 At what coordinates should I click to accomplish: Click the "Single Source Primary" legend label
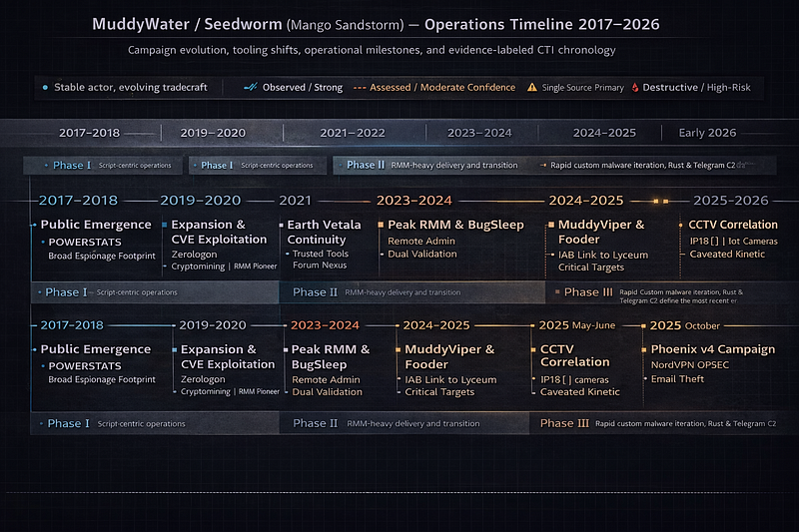point(582,88)
